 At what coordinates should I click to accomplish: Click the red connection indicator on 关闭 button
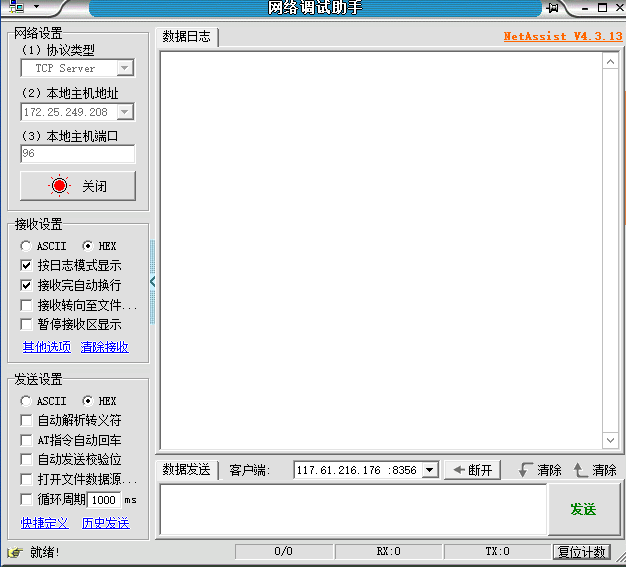pyautogui.click(x=59, y=186)
